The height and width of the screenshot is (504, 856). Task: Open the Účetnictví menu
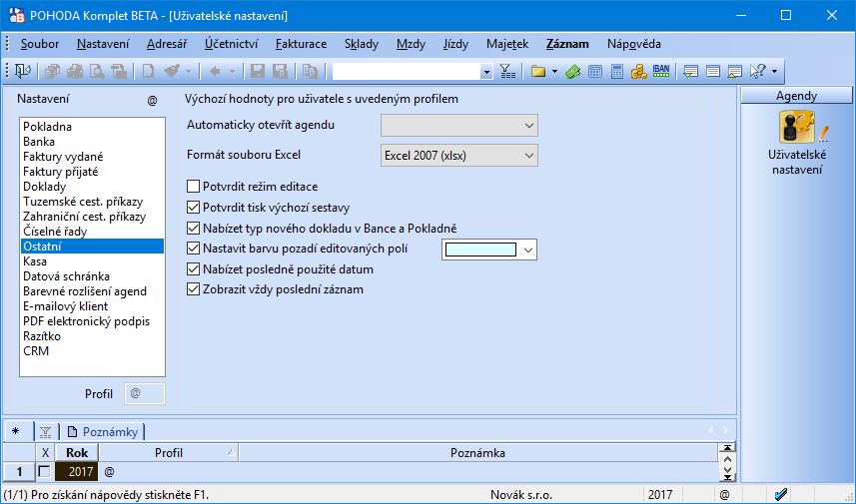point(232,44)
